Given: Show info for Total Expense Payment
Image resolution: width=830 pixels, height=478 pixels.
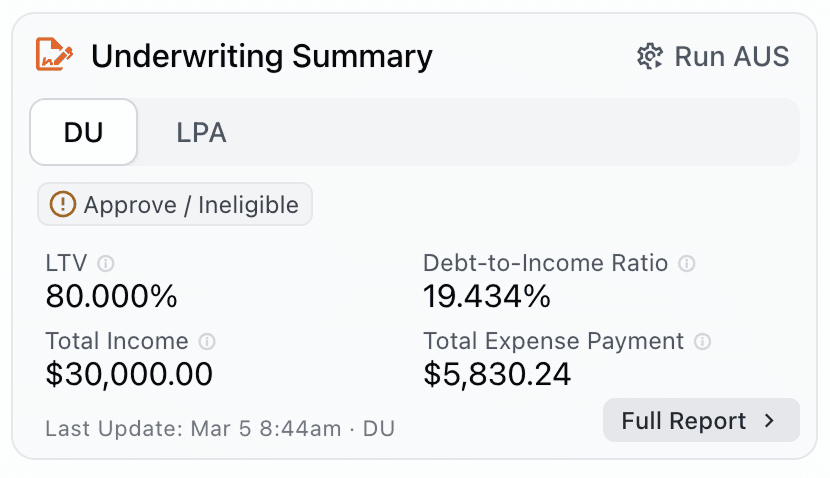Looking at the screenshot, I should click(x=702, y=341).
